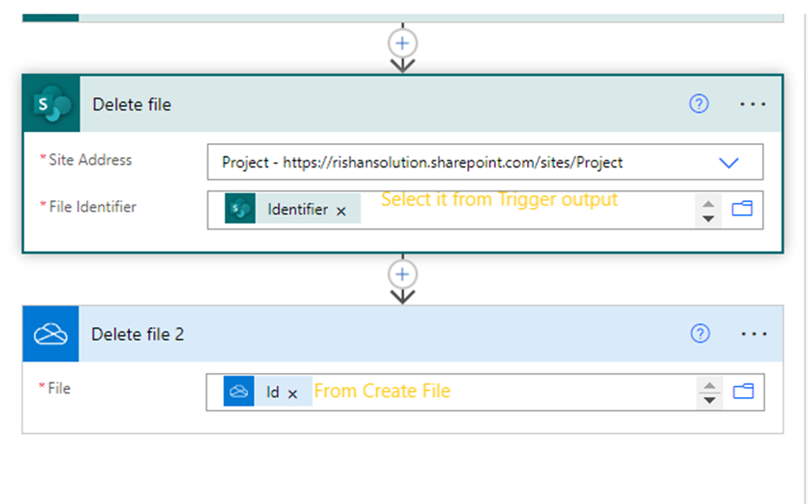Remove the Identifier token from File Identifier
The image size is (812, 504).
click(341, 211)
